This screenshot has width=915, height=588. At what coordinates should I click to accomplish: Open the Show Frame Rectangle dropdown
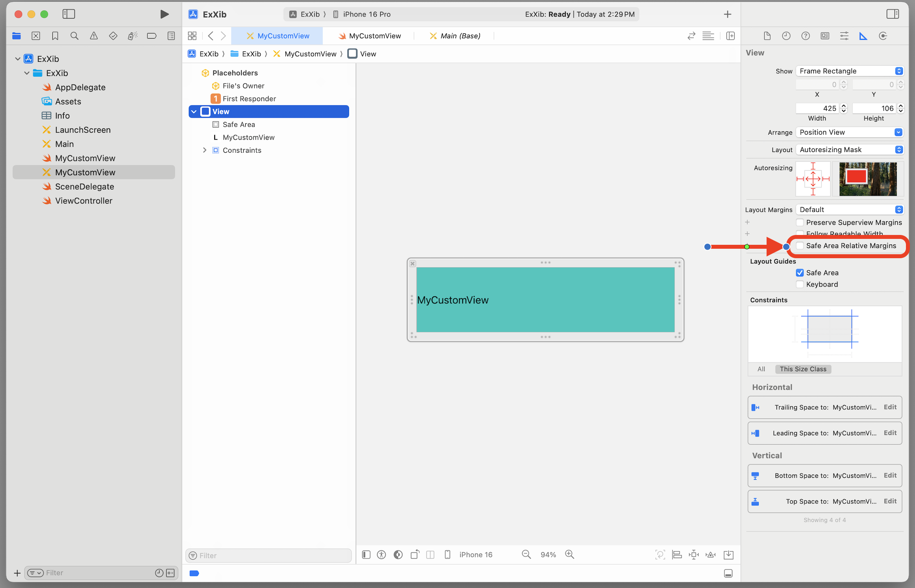click(x=849, y=71)
